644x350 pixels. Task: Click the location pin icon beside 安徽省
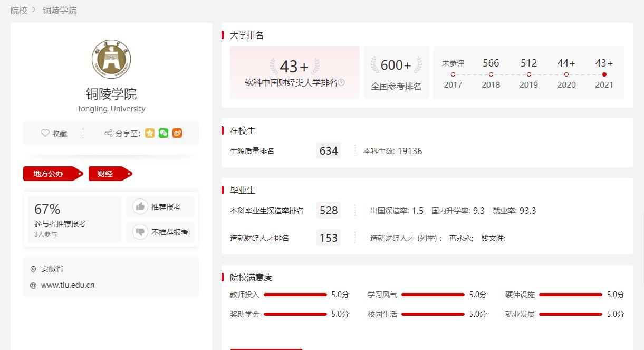[32, 269]
